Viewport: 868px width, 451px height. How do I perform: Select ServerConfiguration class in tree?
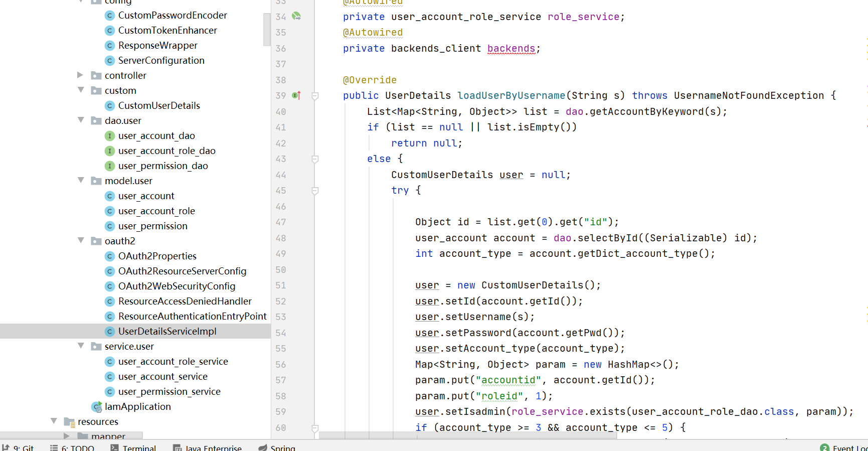click(161, 61)
